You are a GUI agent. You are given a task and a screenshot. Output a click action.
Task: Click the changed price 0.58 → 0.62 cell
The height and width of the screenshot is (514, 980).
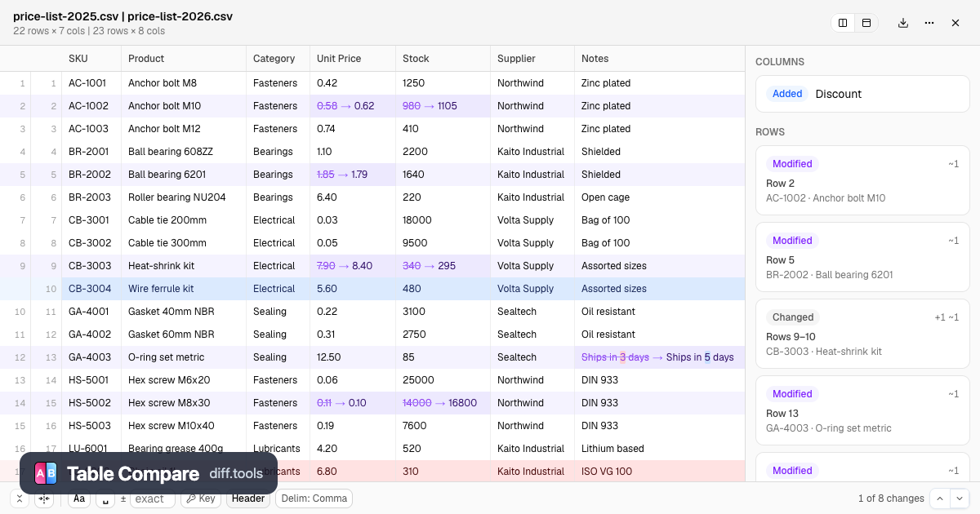pos(353,106)
